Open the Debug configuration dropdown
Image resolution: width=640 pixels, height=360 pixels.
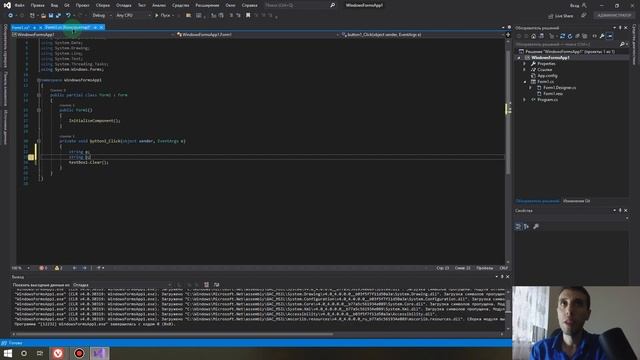(102, 16)
